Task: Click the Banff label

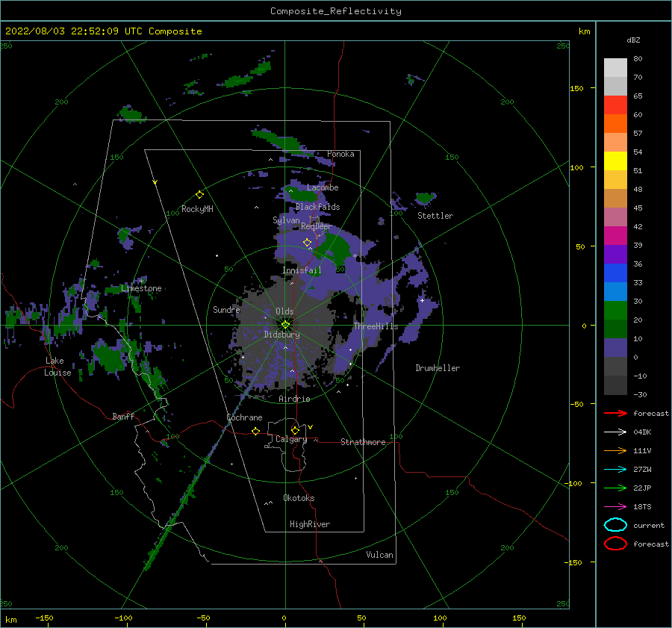Action: (x=123, y=416)
